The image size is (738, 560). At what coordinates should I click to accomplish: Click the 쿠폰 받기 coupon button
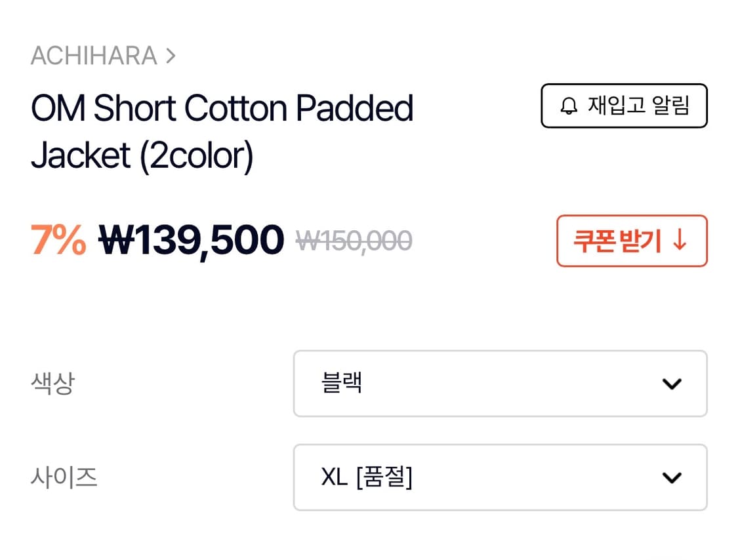632,241
